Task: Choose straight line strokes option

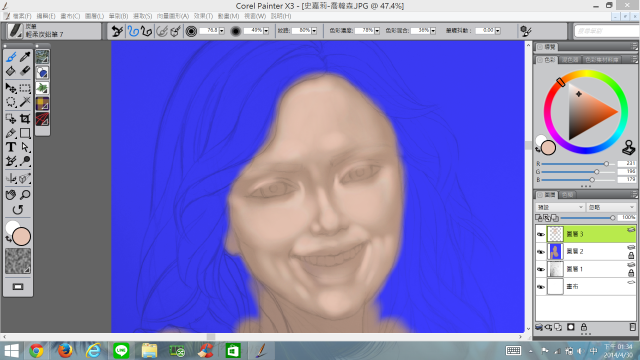Action: pyautogui.click(x=147, y=31)
